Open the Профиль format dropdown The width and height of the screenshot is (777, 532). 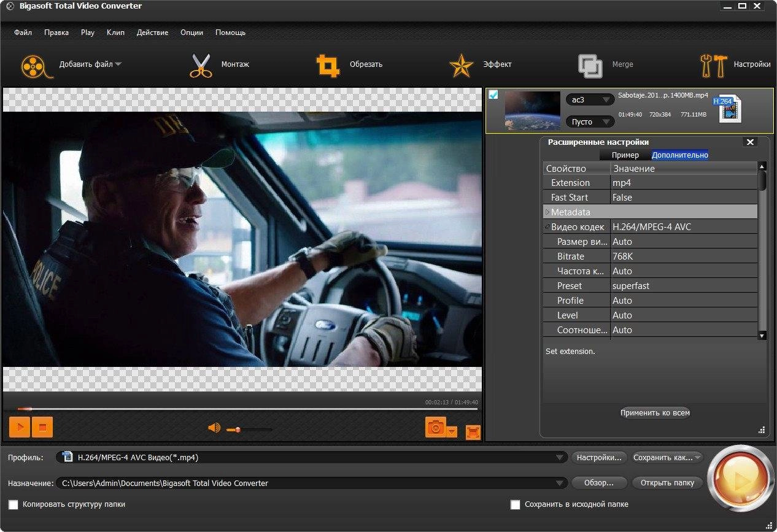pyautogui.click(x=560, y=457)
